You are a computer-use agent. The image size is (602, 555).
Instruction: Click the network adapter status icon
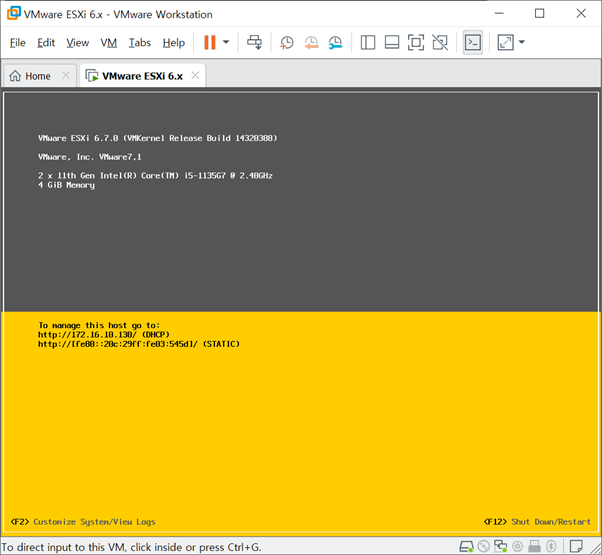pyautogui.click(x=500, y=546)
